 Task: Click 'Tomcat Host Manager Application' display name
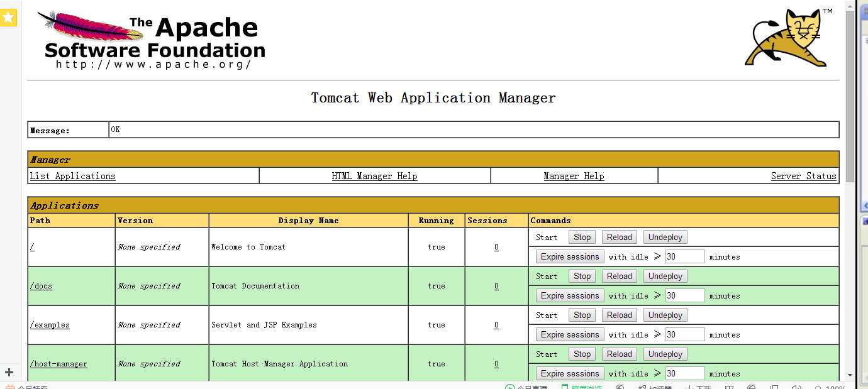click(x=279, y=364)
